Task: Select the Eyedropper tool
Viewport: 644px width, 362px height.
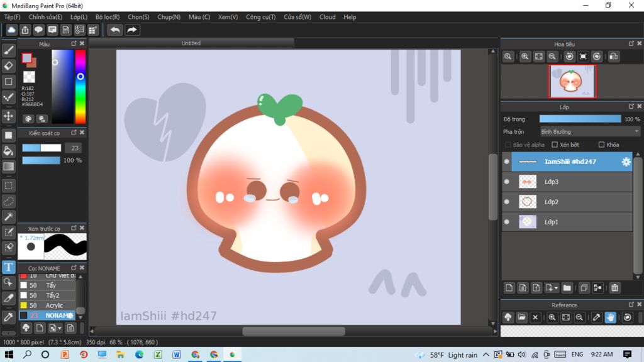Action: tap(9, 317)
